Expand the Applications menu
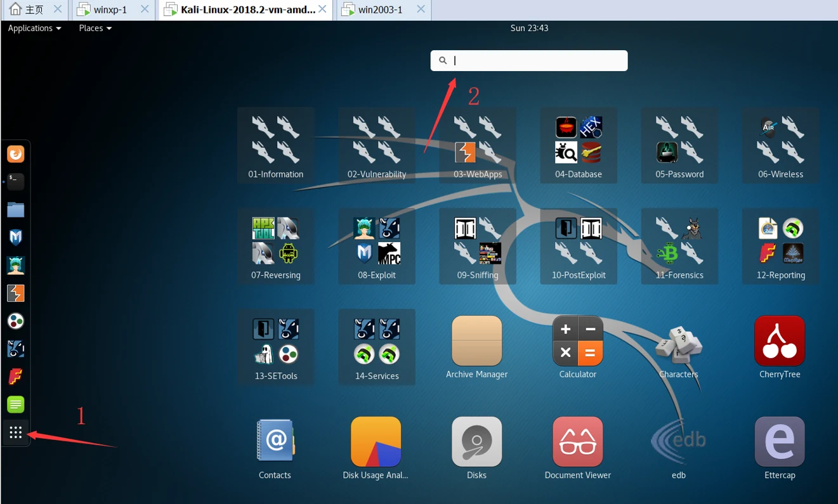838x504 pixels. click(34, 28)
